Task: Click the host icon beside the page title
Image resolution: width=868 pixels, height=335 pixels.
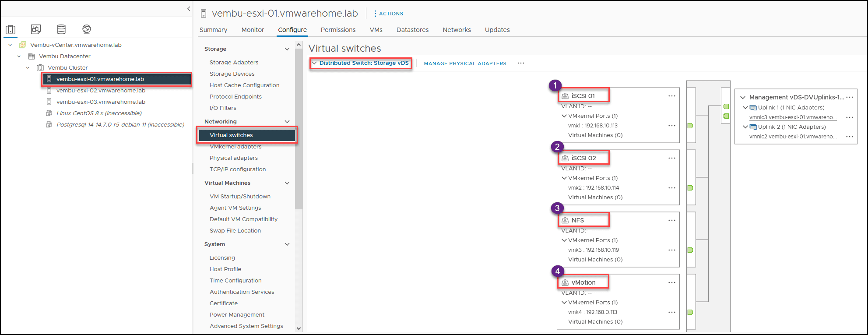Action: [203, 14]
